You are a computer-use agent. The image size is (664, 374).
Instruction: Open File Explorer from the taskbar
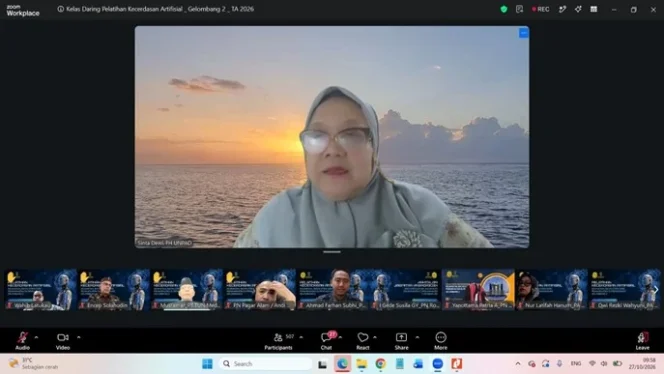point(361,363)
